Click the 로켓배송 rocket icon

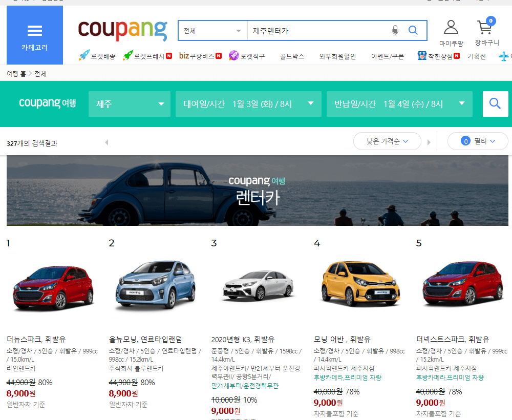84,55
